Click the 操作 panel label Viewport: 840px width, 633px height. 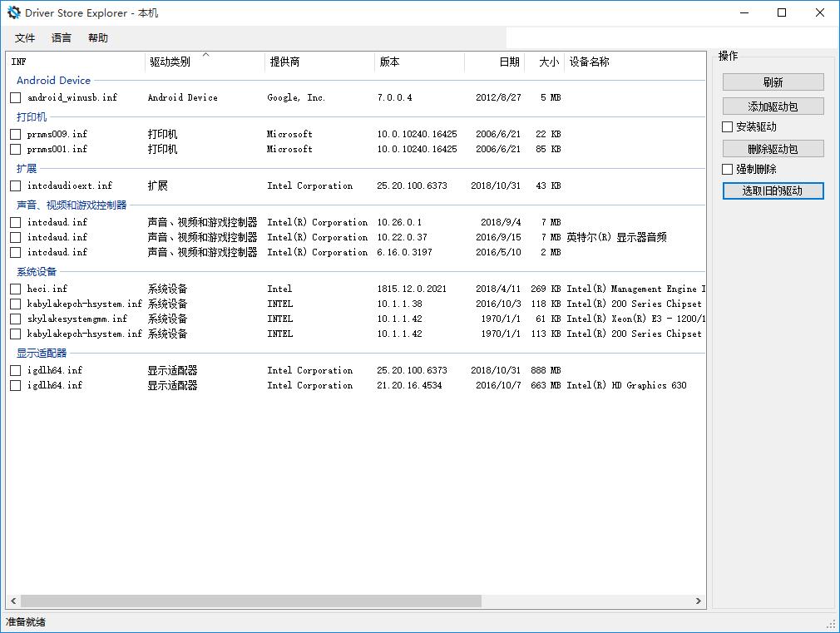(728, 56)
